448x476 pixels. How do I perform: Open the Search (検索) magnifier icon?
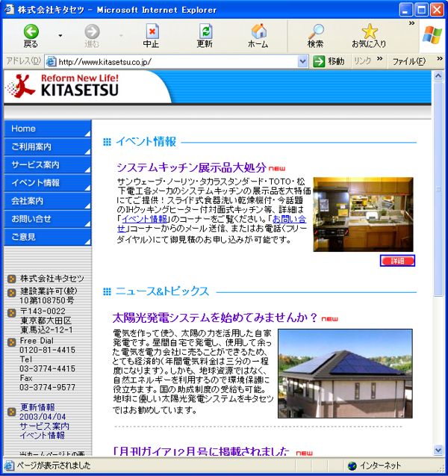(315, 35)
